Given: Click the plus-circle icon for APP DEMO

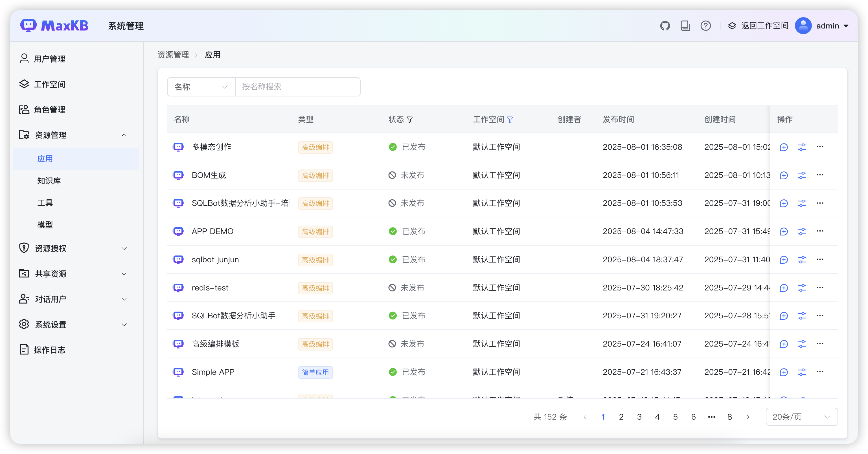Looking at the screenshot, I should coord(784,232).
